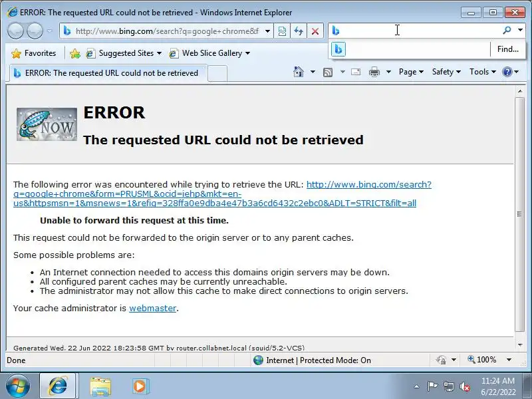
Task: Click Internet Explorer taskbar icon
Action: click(x=58, y=386)
